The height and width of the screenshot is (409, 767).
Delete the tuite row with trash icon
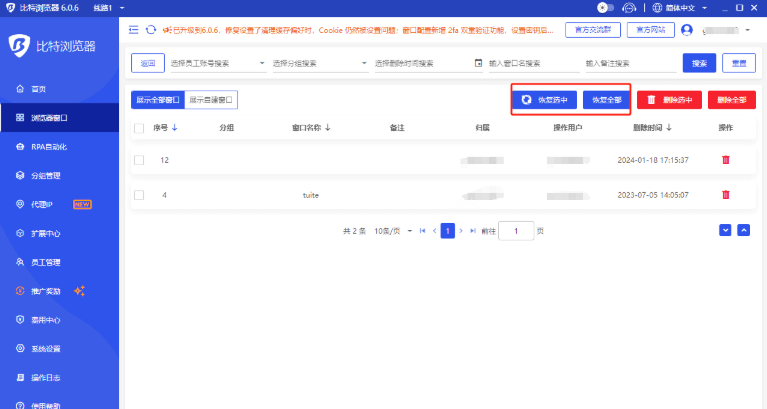(x=726, y=195)
